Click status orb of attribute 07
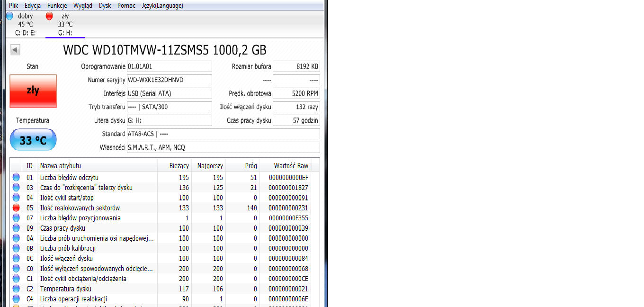The width and height of the screenshot is (644, 307). point(16,218)
